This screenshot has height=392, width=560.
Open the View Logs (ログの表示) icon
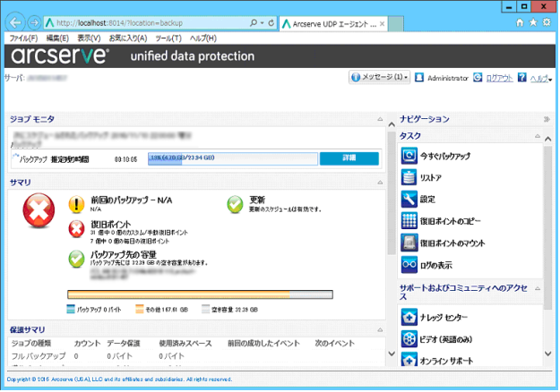tap(409, 265)
